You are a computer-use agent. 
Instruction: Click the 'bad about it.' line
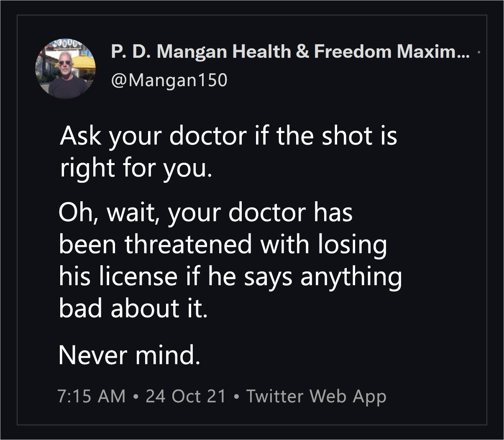[x=133, y=308]
